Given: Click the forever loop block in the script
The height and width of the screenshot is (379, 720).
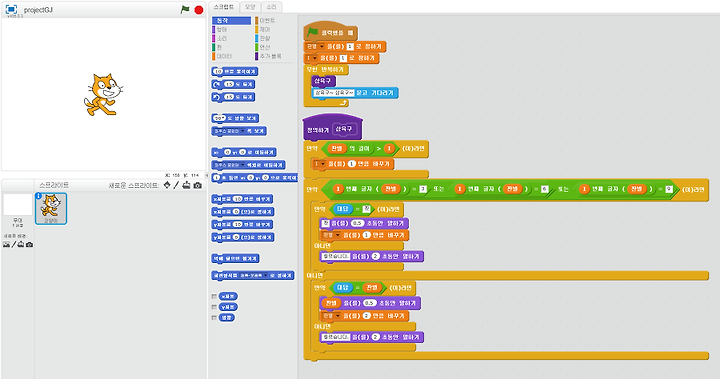Looking at the screenshot, I should click(327, 70).
